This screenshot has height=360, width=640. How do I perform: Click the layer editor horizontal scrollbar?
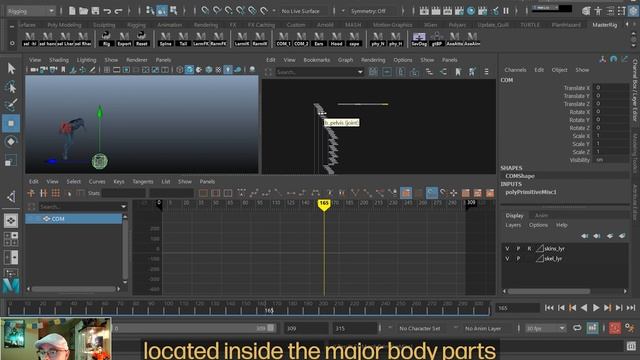tap(549, 291)
